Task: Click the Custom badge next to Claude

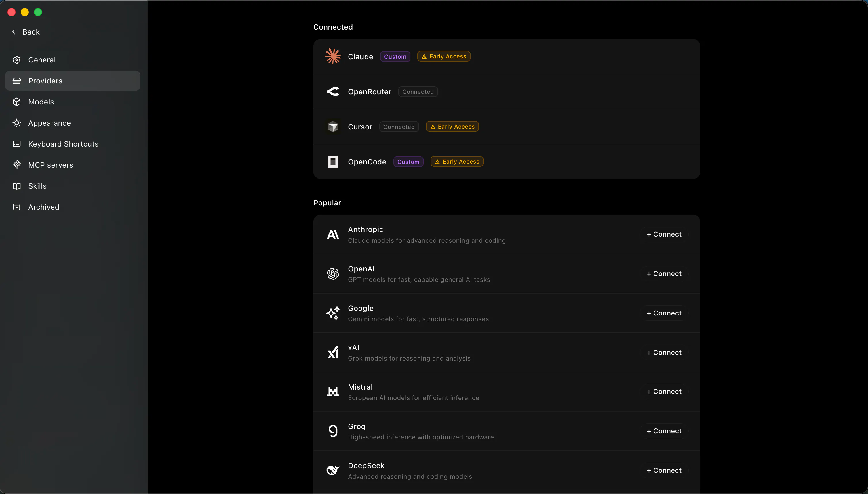Action: click(x=395, y=57)
